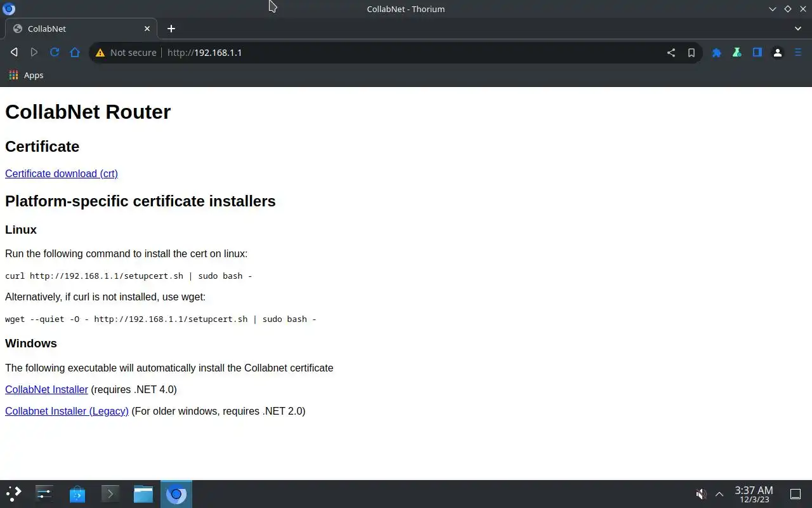Download the certificate (crt) link

(x=62, y=173)
